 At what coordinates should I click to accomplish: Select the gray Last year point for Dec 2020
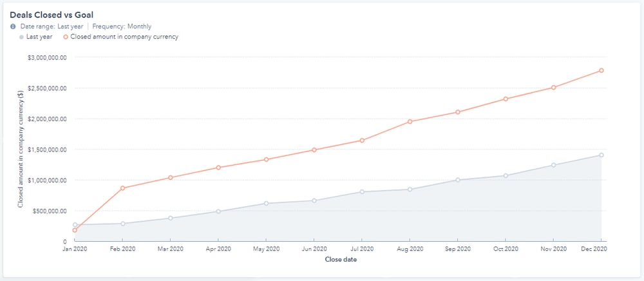coord(601,155)
